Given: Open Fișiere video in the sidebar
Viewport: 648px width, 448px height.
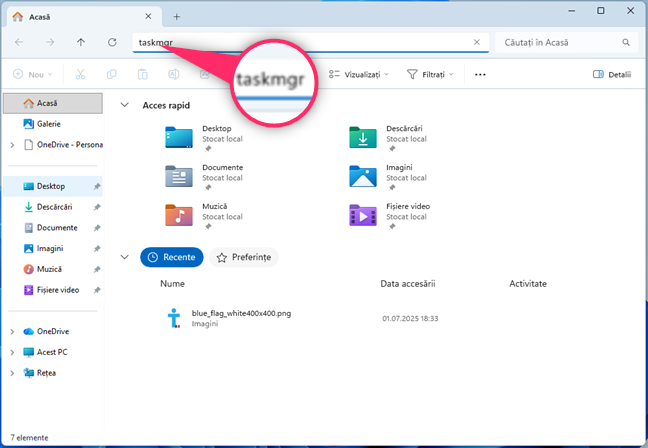Looking at the screenshot, I should (53, 290).
